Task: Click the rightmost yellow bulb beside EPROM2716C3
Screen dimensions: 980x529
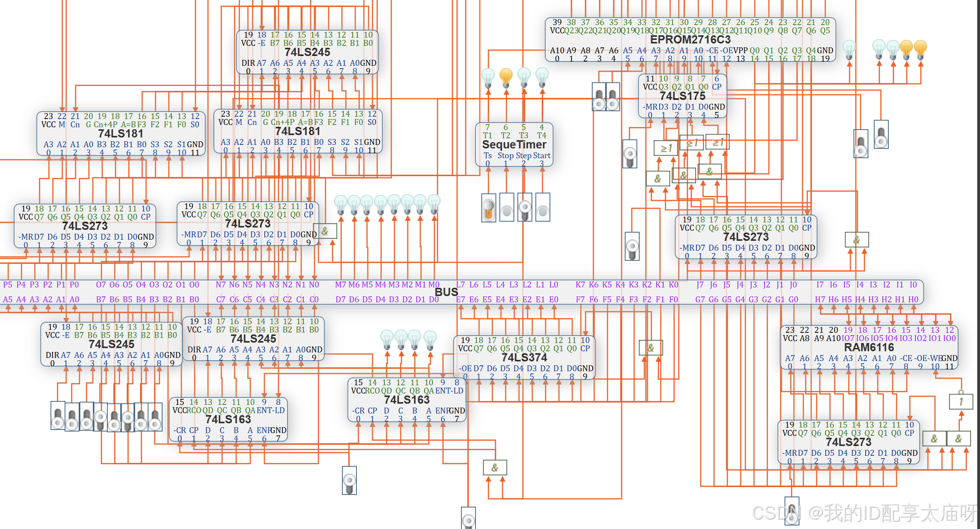Action: coord(920,49)
